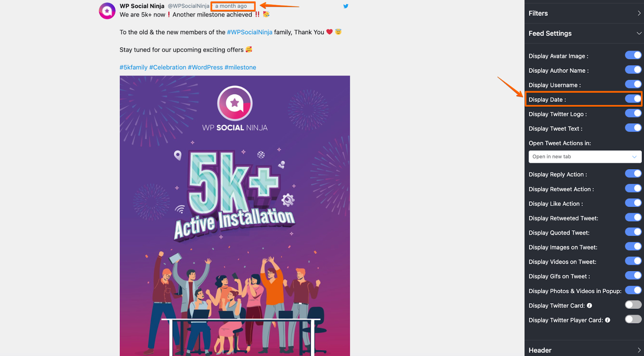Disable Display Images on Tweet switch

pyautogui.click(x=633, y=246)
